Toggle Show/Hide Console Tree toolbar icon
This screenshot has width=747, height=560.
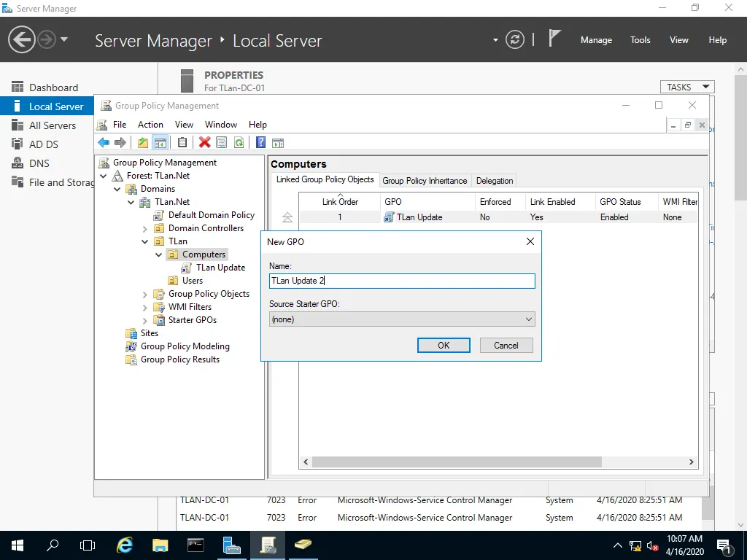(160, 143)
